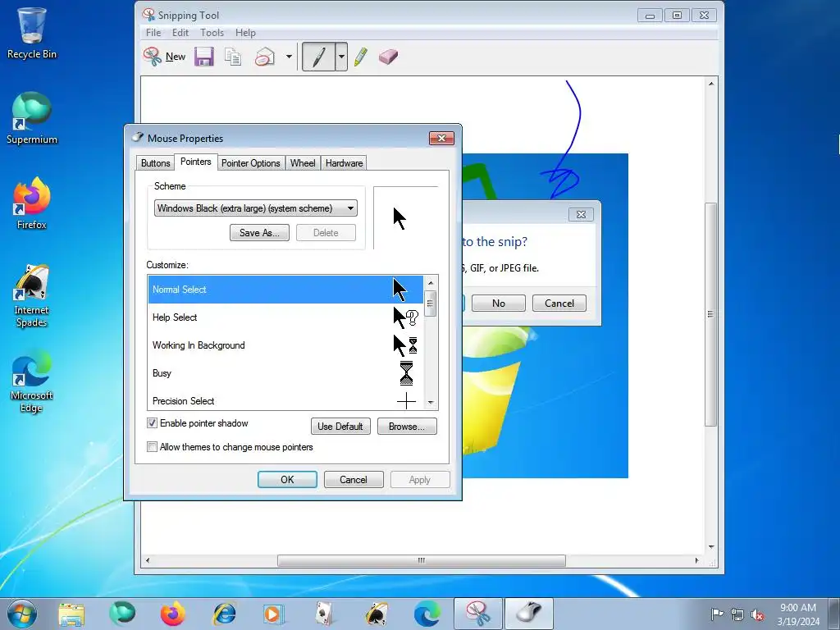This screenshot has width=840, height=630.
Task: Switch to the Buttons tab
Action: click(x=155, y=163)
